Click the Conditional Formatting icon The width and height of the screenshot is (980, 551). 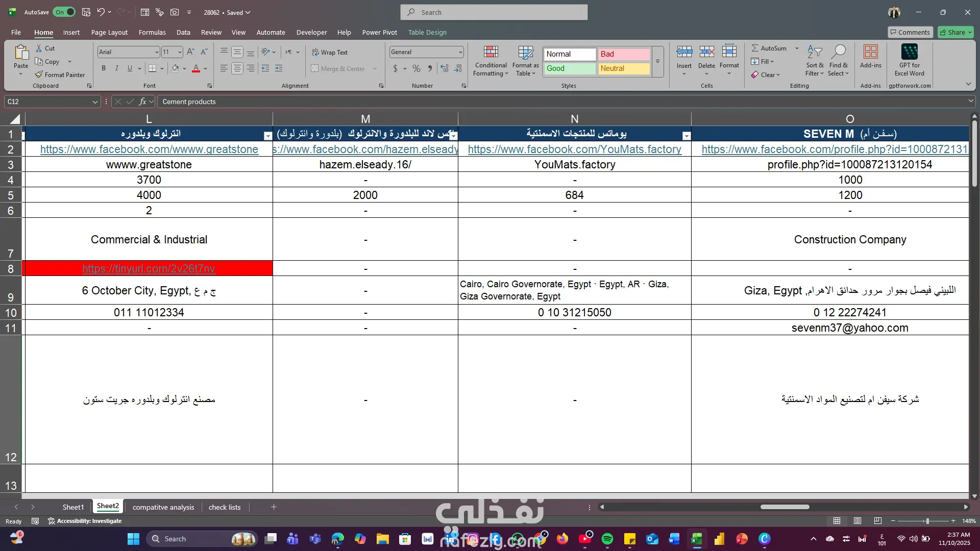[x=491, y=52]
